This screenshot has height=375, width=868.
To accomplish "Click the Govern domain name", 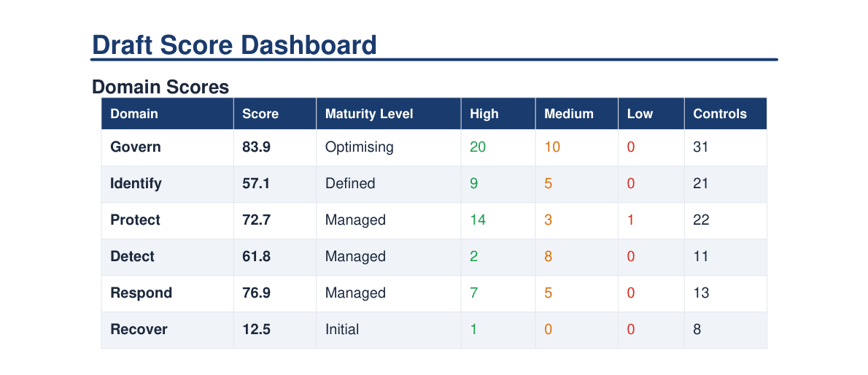I will (136, 147).
